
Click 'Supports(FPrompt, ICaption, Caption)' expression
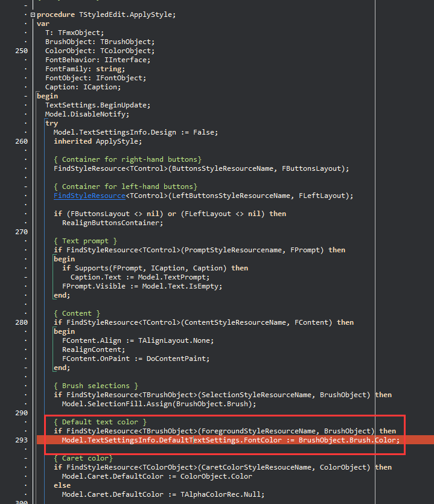(151, 268)
